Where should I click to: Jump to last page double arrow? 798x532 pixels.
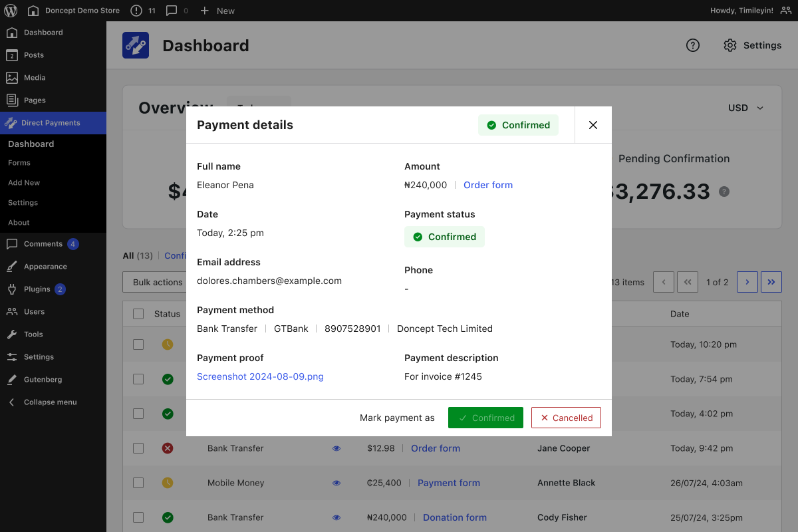pyautogui.click(x=771, y=282)
